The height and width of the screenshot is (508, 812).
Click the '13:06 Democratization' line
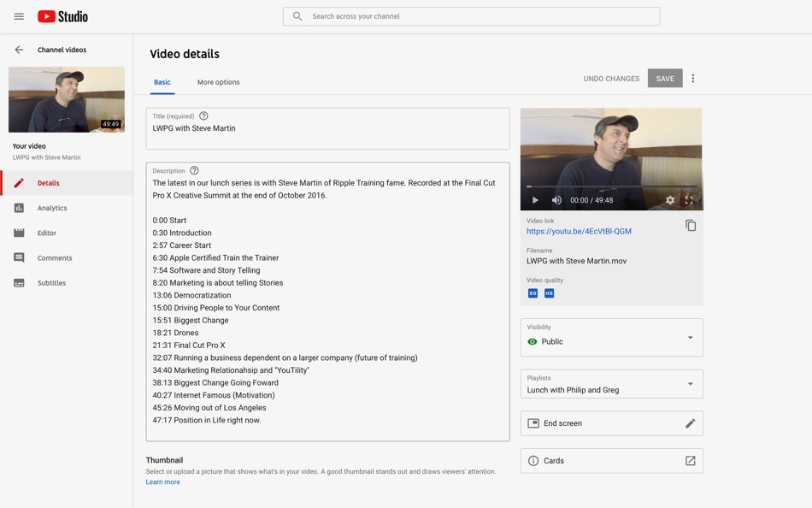(x=191, y=295)
